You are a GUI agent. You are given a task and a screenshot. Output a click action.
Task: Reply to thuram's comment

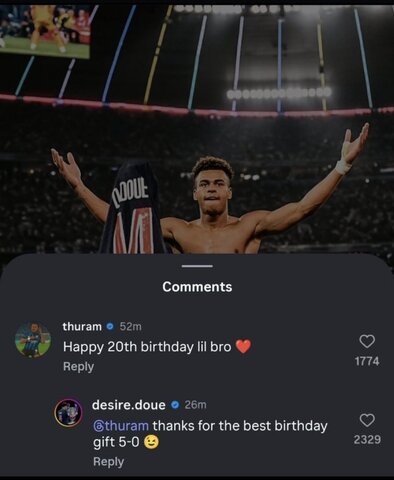point(78,366)
